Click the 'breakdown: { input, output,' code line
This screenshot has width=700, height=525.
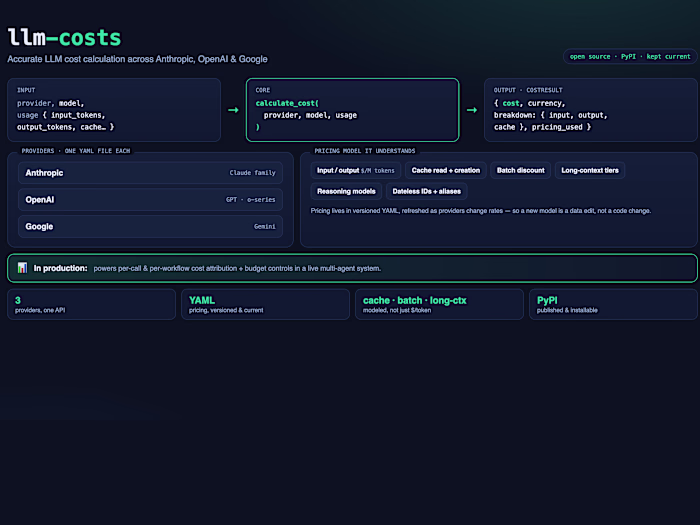pos(550,115)
